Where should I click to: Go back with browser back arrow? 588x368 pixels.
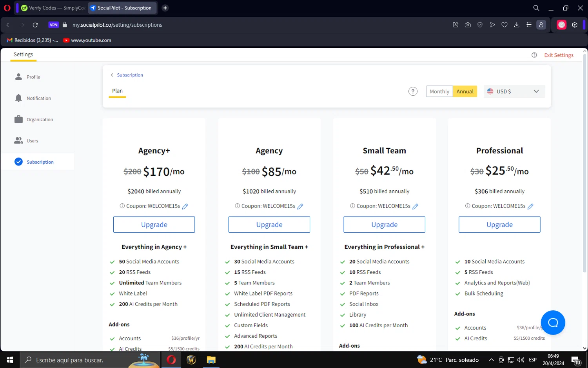(7, 25)
